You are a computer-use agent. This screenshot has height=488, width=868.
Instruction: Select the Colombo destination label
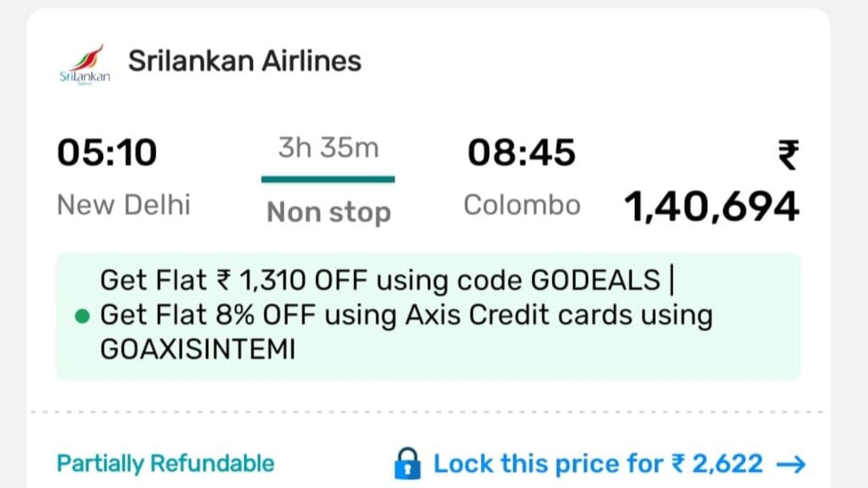[x=521, y=205]
